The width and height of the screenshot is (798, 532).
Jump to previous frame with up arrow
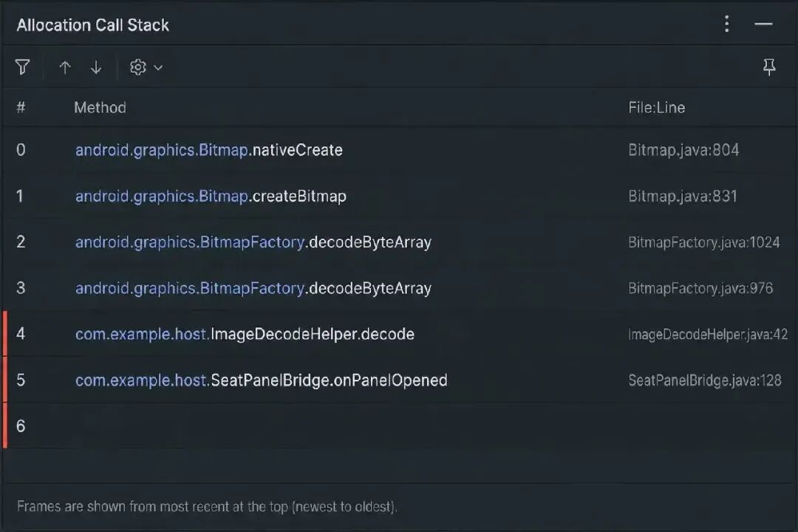click(x=64, y=67)
